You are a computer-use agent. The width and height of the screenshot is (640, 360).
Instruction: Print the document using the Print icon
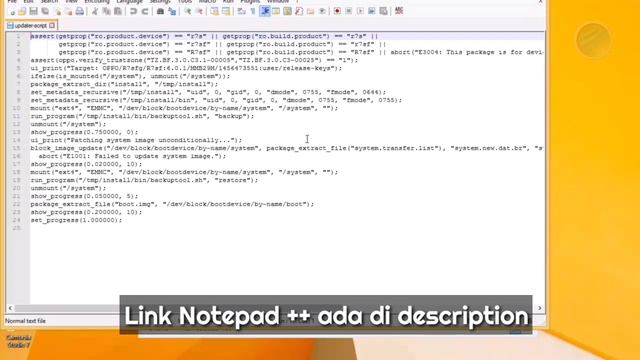point(80,11)
